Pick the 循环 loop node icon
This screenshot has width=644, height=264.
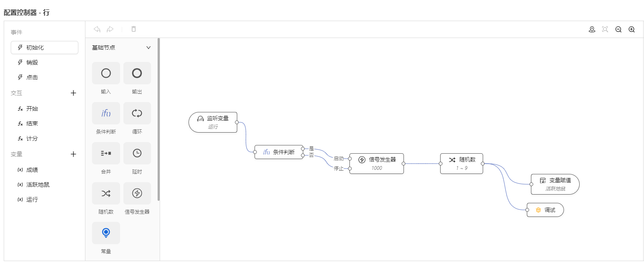pos(137,113)
